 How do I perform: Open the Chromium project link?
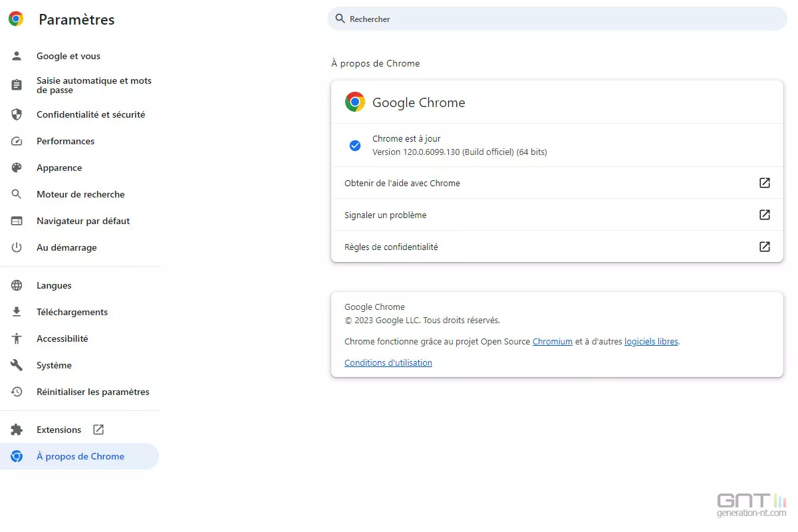coord(553,342)
